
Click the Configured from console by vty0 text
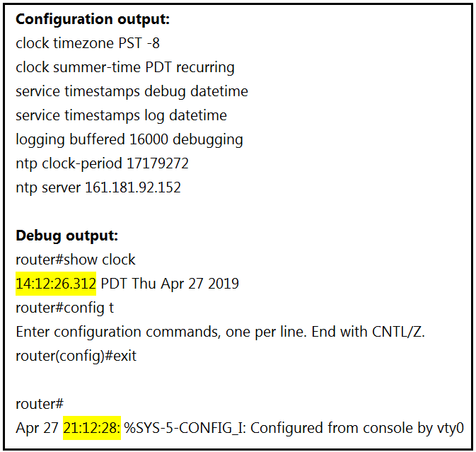click(x=357, y=428)
